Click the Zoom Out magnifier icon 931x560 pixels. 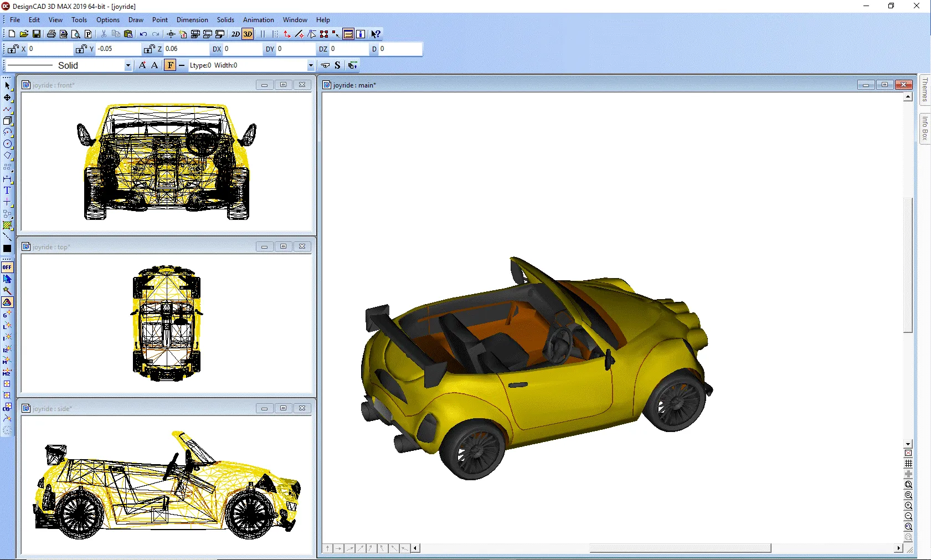(x=908, y=516)
